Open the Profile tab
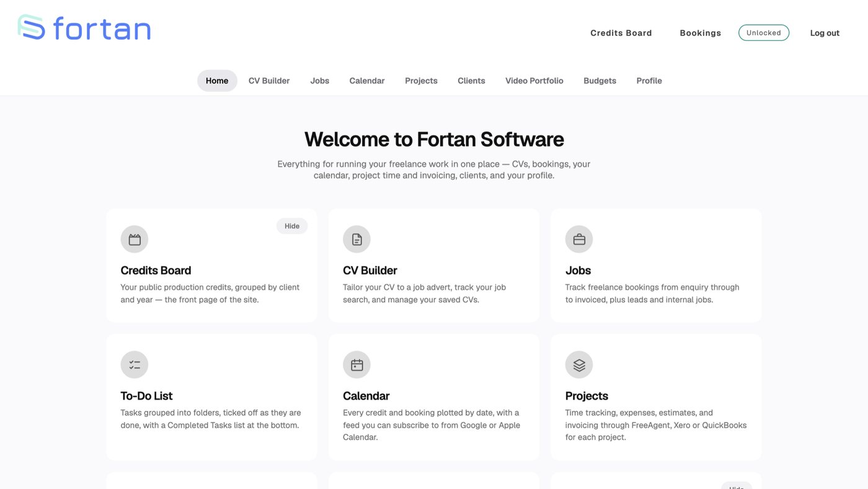 (x=649, y=81)
